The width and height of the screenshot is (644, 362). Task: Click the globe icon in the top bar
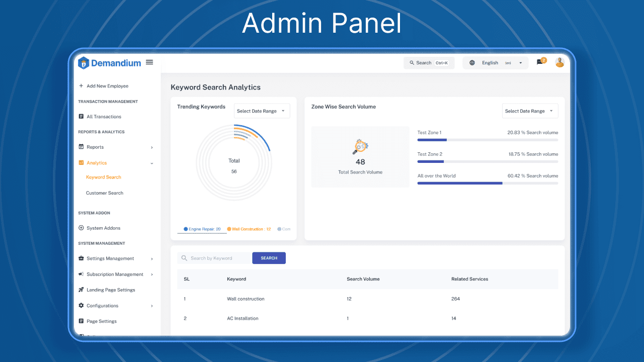coord(472,62)
